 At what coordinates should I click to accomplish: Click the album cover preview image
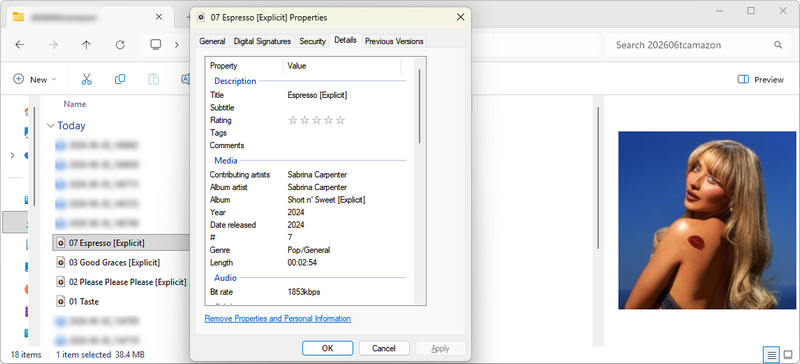tap(707, 220)
